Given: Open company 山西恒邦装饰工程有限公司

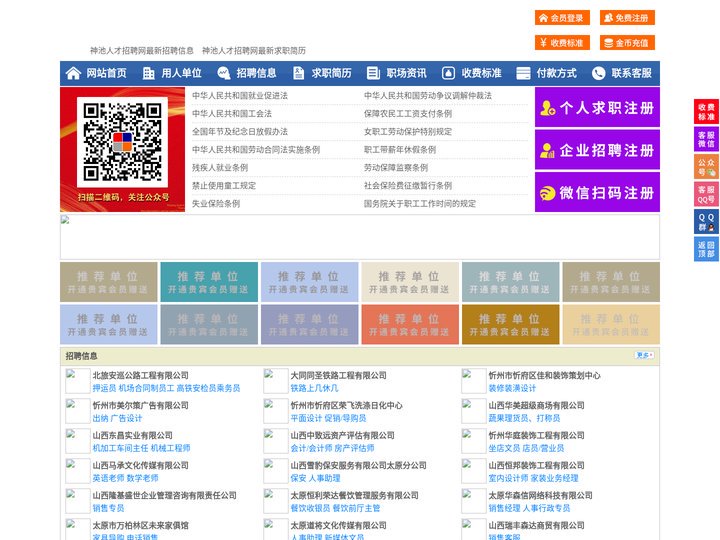Looking at the screenshot, I should [x=536, y=465].
